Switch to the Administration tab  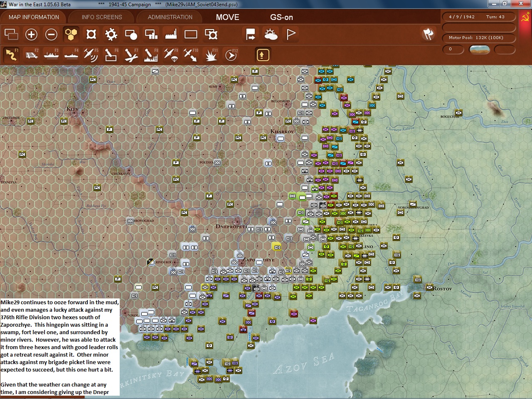tap(170, 17)
